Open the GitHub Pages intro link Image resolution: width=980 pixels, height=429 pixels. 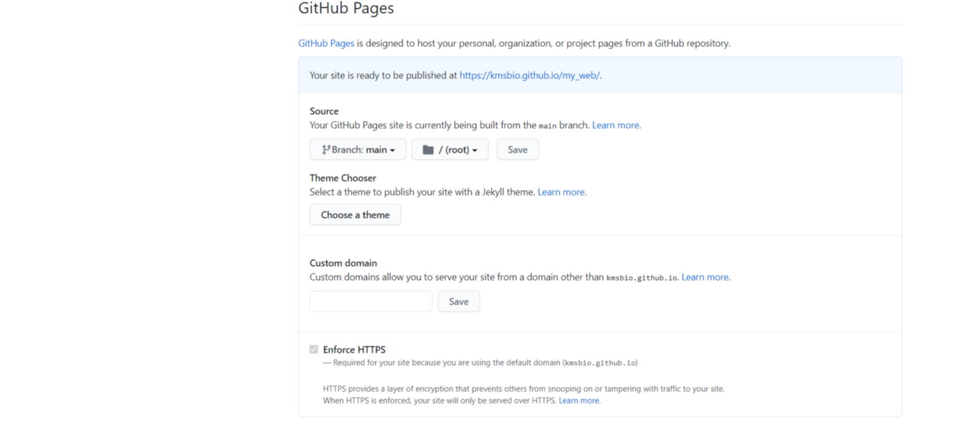point(326,43)
